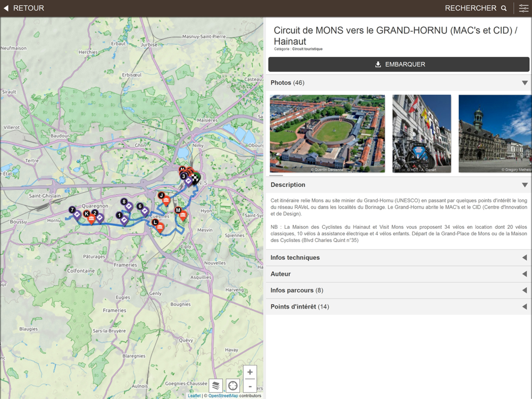
Task: Zoom in on the map
Action: [x=250, y=372]
